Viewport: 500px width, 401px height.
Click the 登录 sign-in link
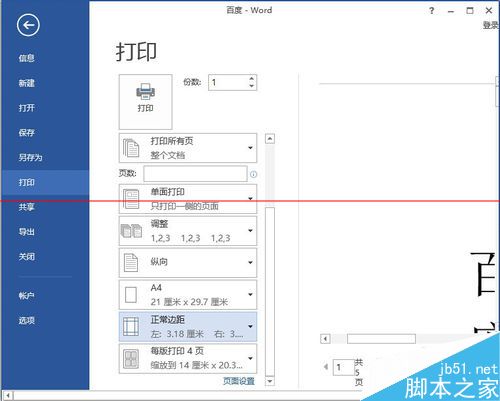pos(491,25)
